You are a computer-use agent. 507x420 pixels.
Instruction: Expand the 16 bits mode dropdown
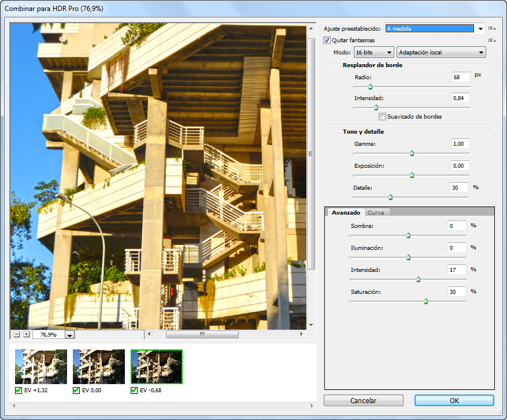pos(374,53)
